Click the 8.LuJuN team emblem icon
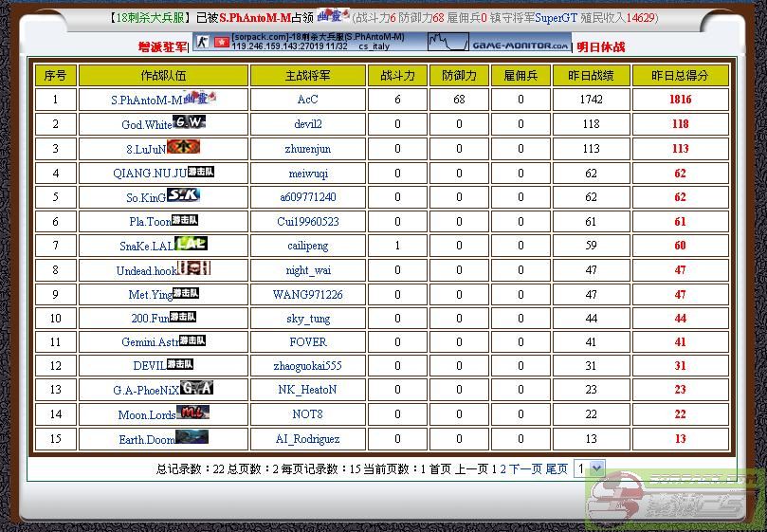 [183, 147]
